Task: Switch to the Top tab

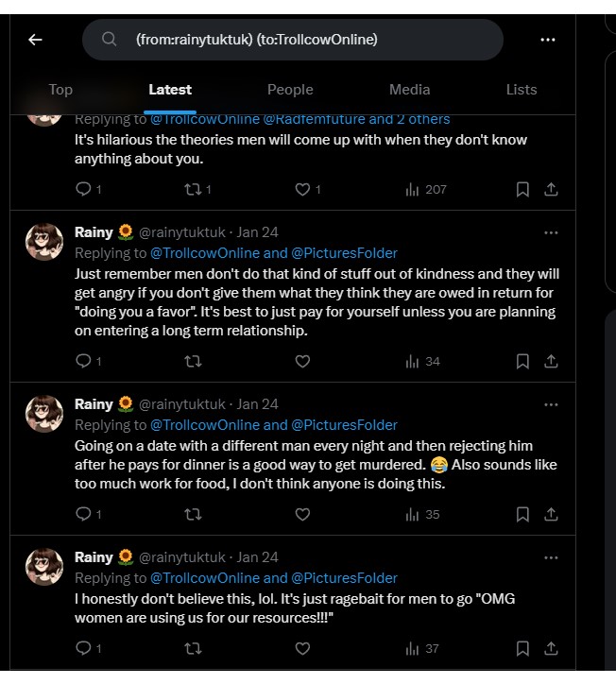Action: point(60,90)
